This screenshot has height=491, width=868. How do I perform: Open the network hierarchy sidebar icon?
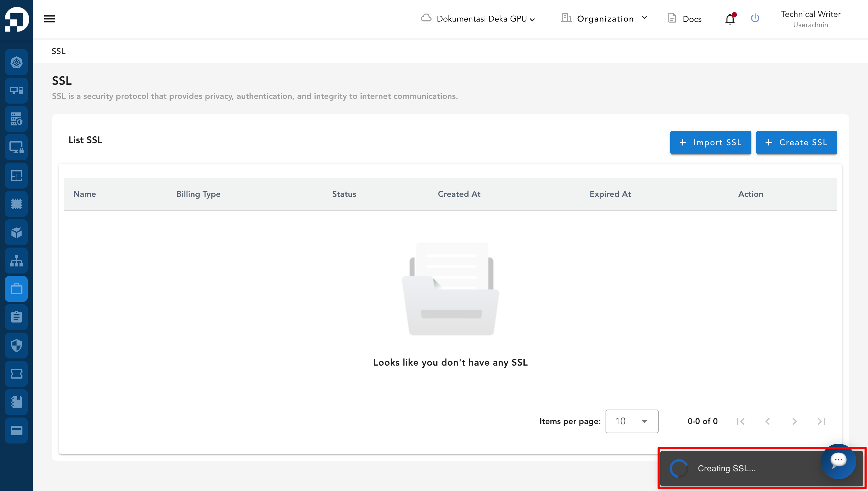tap(16, 260)
